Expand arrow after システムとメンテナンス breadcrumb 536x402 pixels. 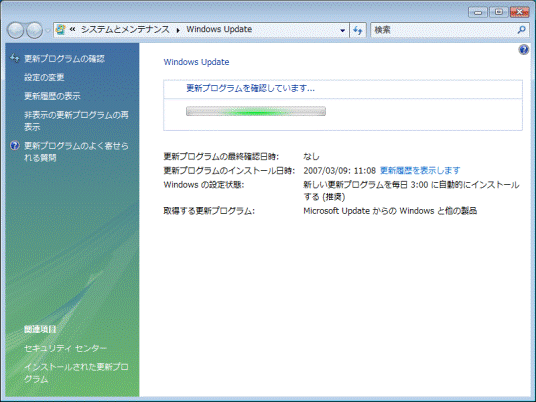point(178,30)
